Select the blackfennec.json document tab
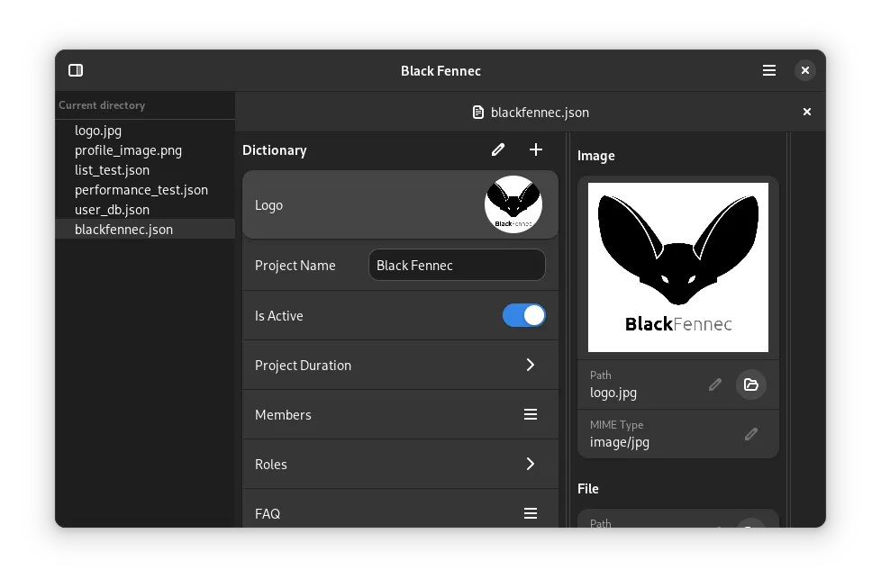 point(531,113)
